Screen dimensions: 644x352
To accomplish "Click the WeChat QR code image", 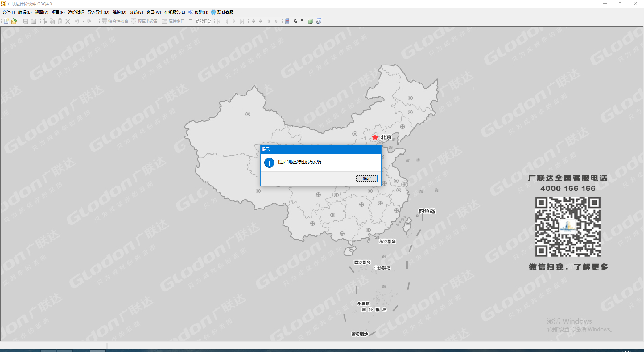I will coord(568,227).
